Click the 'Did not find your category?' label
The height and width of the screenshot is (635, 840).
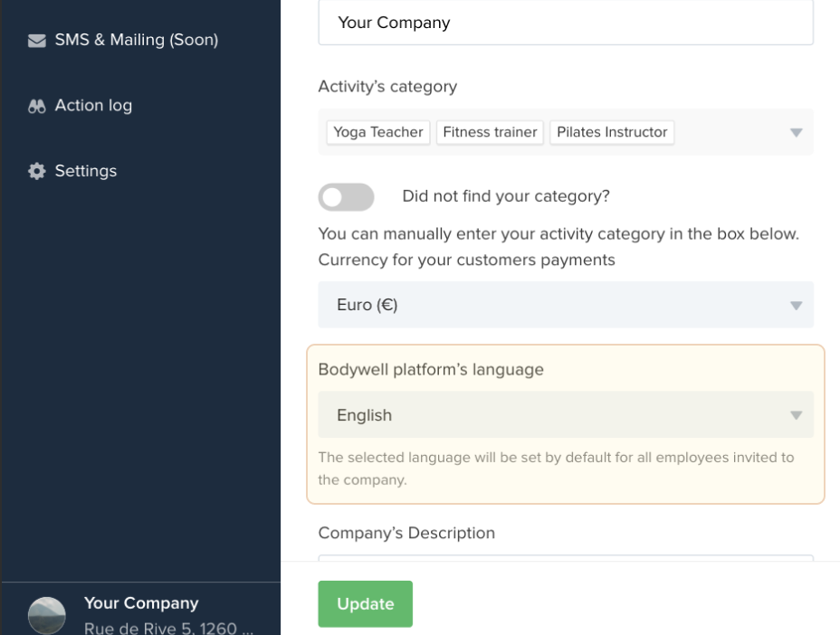coord(506,196)
